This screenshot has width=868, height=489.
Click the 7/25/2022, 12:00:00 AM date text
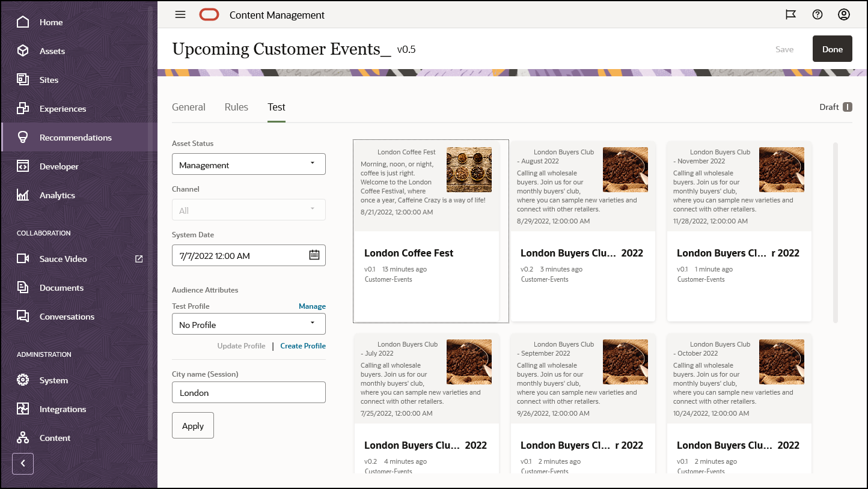[397, 413]
